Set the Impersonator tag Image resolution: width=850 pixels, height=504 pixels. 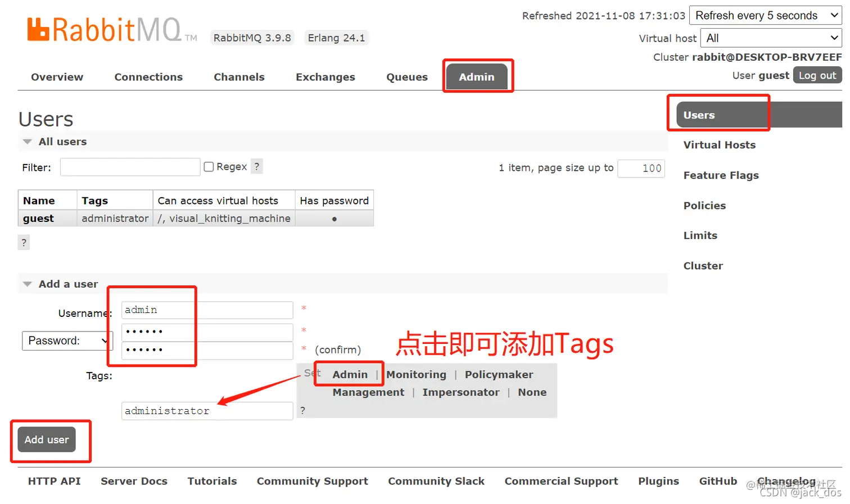[460, 392]
